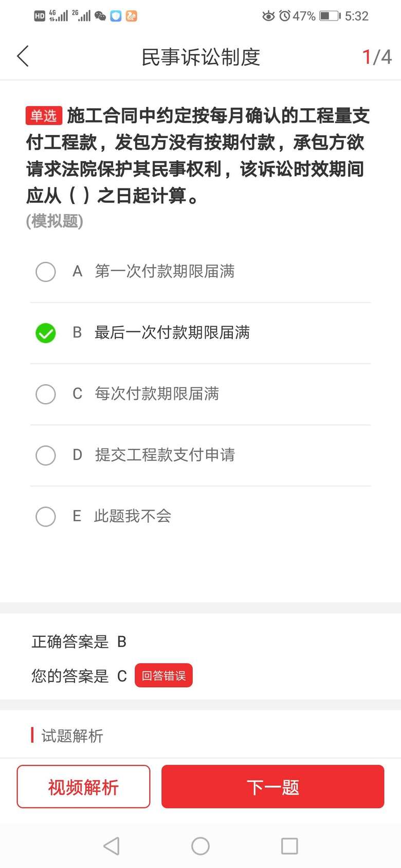The height and width of the screenshot is (868, 401).
Task: Tap the alarm clock status icon
Action: coord(284,16)
